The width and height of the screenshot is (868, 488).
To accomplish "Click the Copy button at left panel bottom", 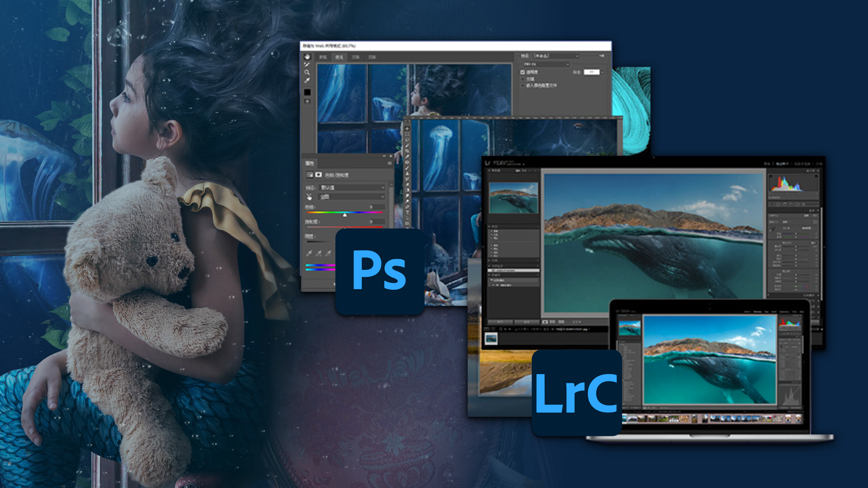I will (x=500, y=322).
